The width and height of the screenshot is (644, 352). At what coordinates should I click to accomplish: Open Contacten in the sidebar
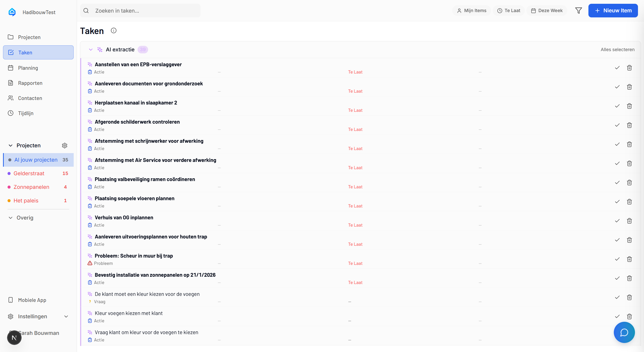click(30, 98)
